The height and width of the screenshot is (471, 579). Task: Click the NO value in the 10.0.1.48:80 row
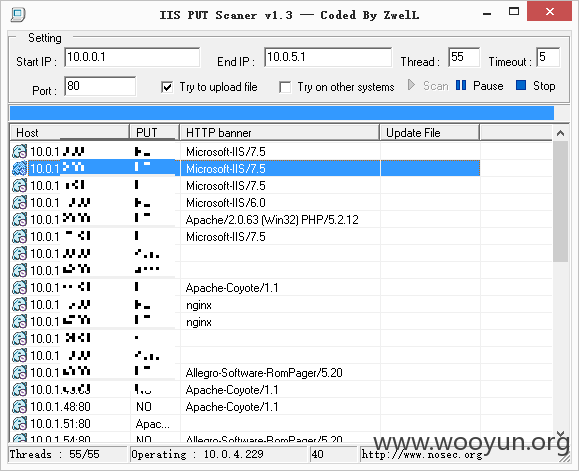coord(144,407)
